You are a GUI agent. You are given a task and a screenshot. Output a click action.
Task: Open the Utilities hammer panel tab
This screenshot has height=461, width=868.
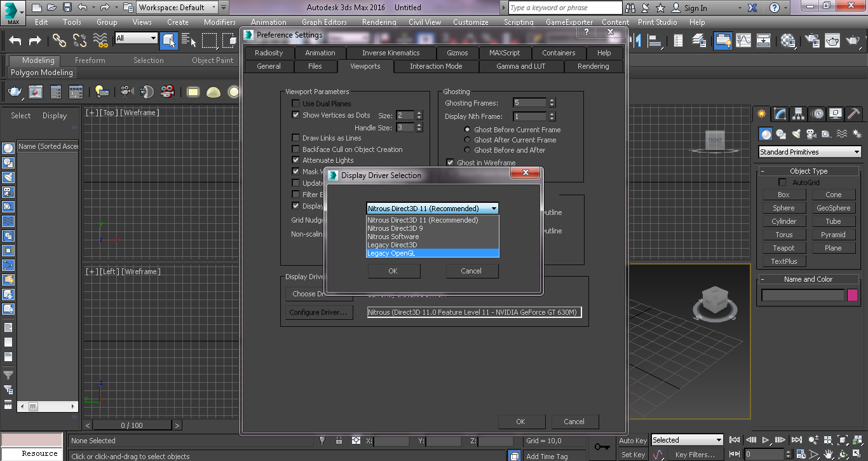pyautogui.click(x=854, y=114)
